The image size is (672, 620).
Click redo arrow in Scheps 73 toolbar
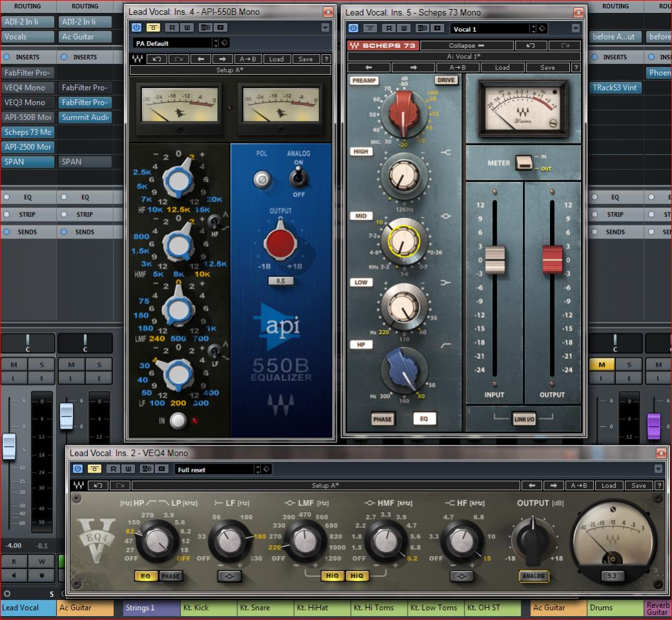[x=565, y=45]
